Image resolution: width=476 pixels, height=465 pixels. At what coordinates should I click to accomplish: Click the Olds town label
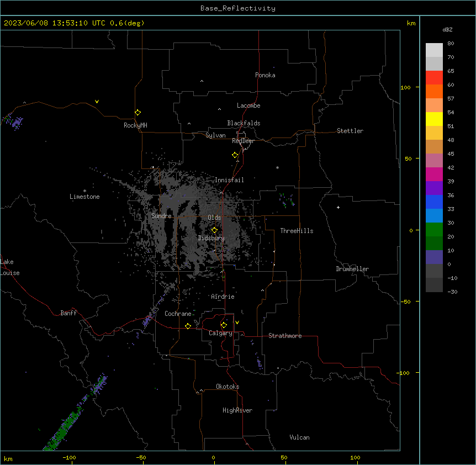214,218
